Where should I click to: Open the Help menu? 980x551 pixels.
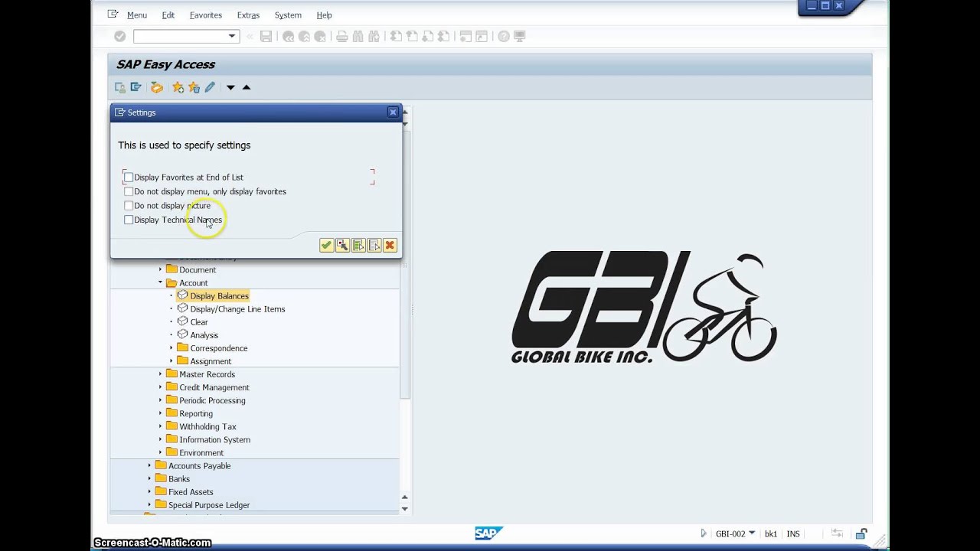click(324, 15)
